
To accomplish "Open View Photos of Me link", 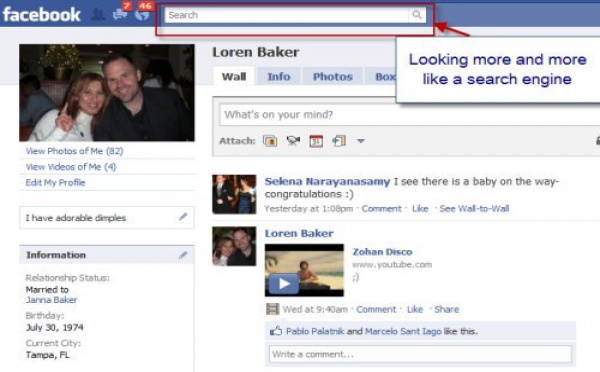I will [75, 151].
